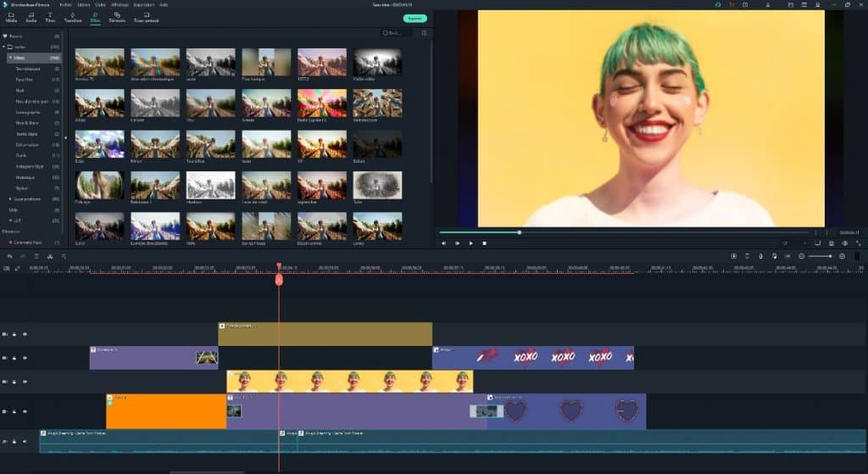The image size is (868, 474).
Task: Click the zoom-in plus icon on timeline
Action: pos(842,256)
